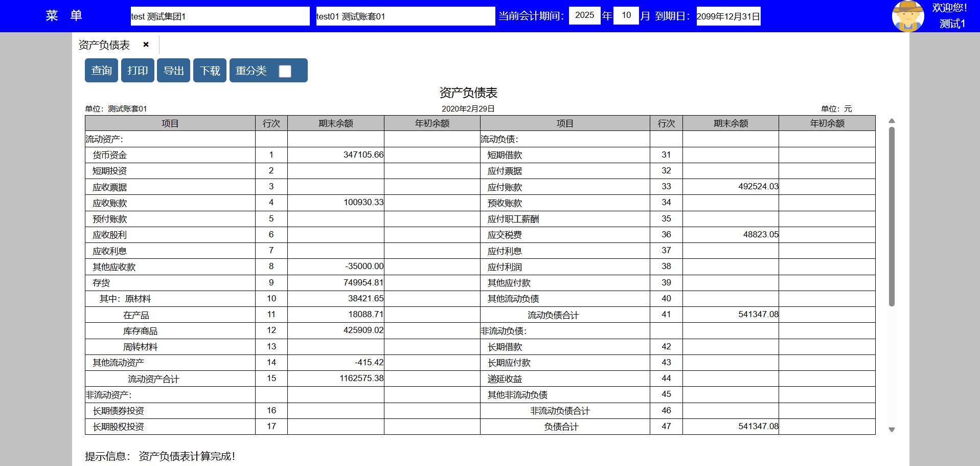Click the accounting month field 10

tap(626, 15)
